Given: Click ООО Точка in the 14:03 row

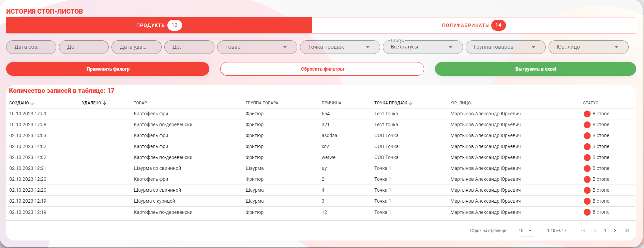Looking at the screenshot, I should 386,136.
